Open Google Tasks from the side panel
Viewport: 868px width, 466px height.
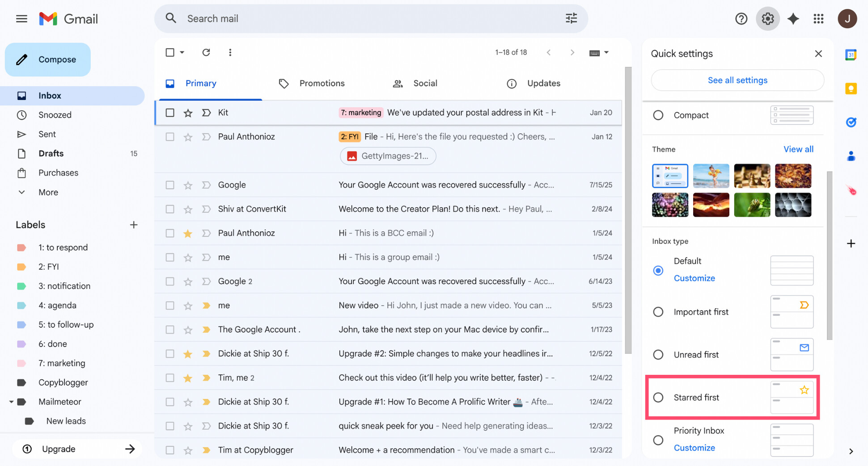pos(851,122)
